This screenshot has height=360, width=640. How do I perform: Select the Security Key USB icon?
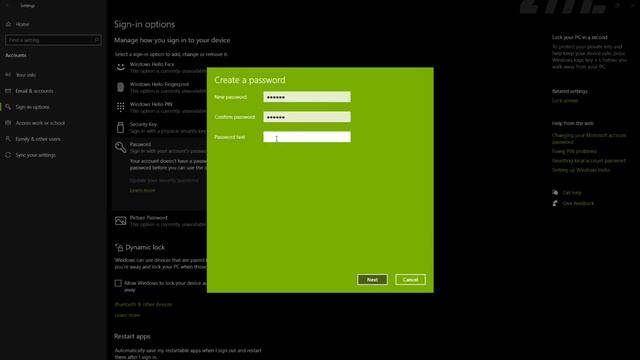(120, 127)
